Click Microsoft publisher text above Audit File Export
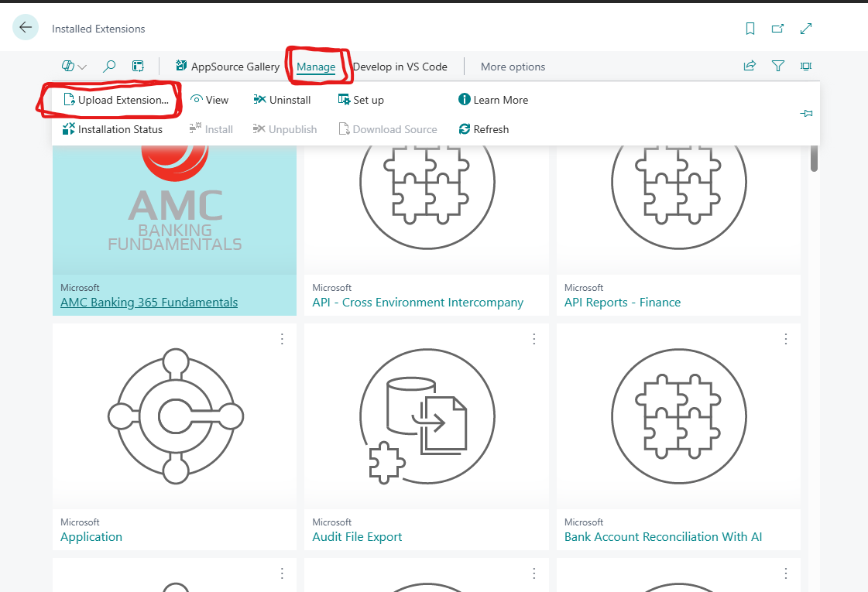This screenshot has height=592, width=868. coord(331,522)
